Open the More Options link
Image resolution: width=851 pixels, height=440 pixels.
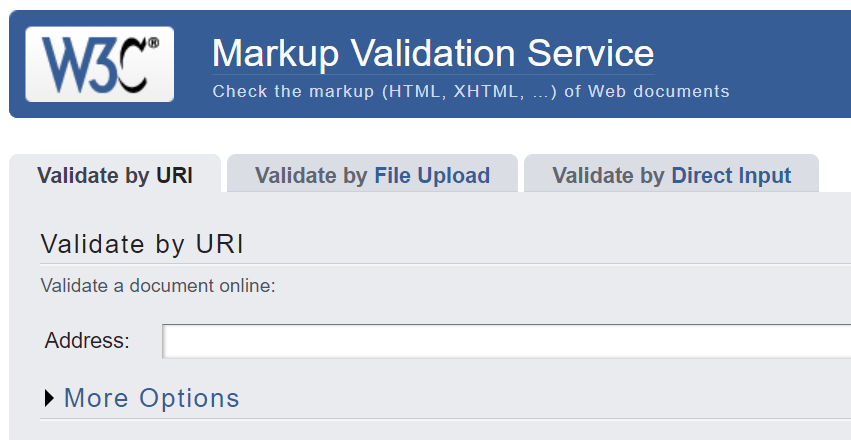pos(151,398)
